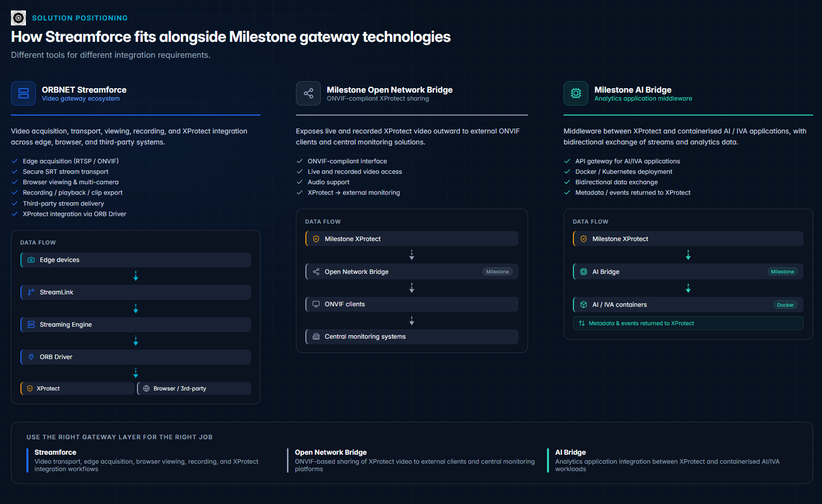This screenshot has width=822, height=504.
Task: Click the Milestone badge on AI Bridge row
Action: tap(782, 272)
